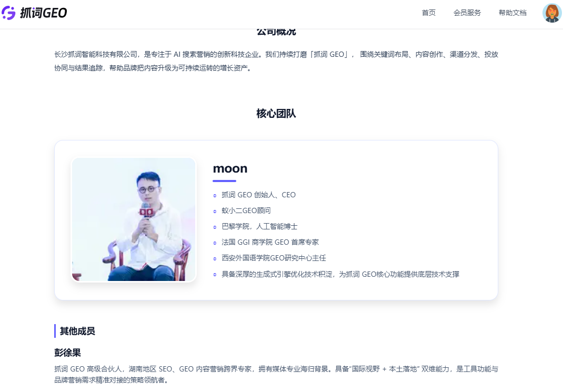Click the line 抓词 GEO 创始人、CEO

tap(258, 195)
